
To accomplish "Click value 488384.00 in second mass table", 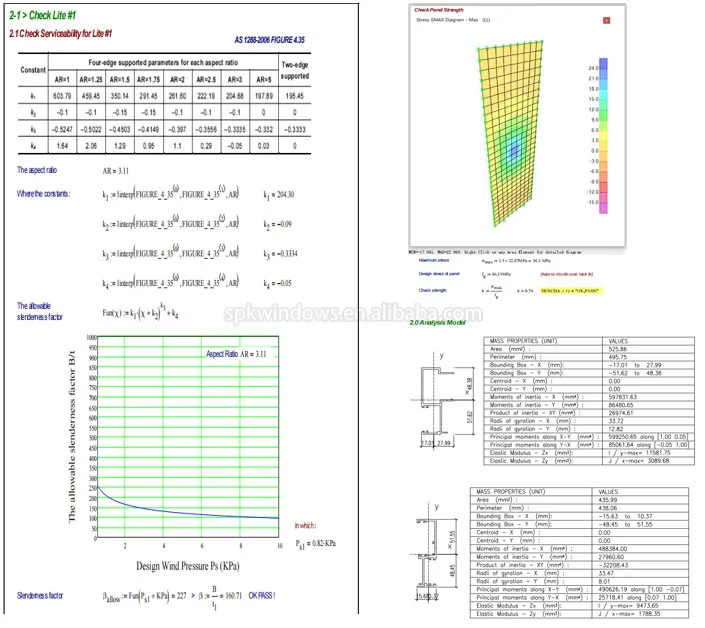I will coord(612,549).
